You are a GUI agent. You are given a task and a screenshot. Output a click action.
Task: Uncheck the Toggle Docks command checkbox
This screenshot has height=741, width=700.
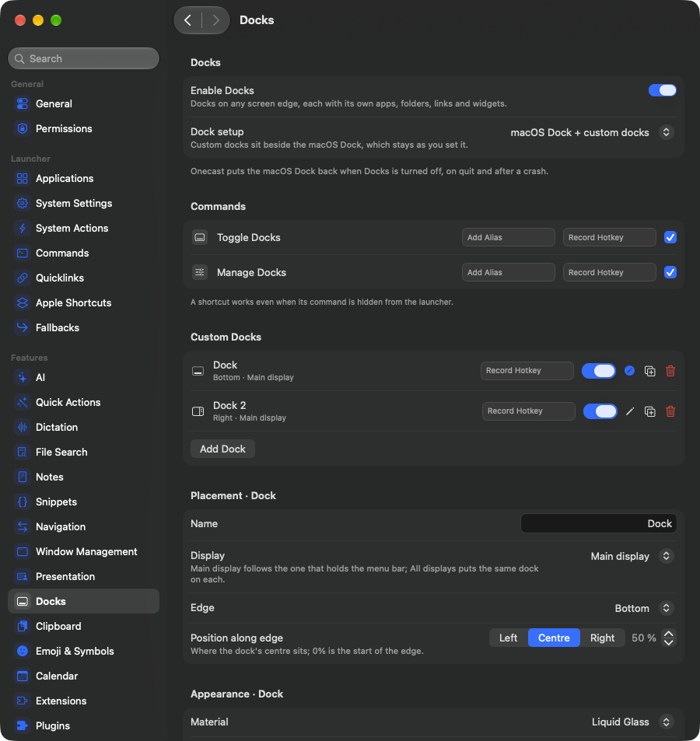pos(670,237)
